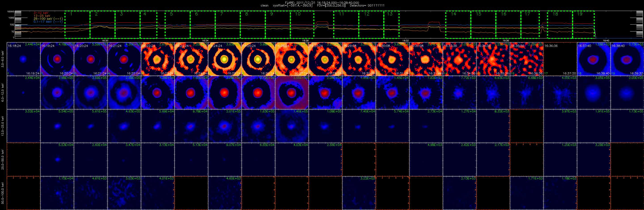Choose the 3.0-6.0 keV image labeled 16:37:40
Viewport: 644px width, 210px height.
tap(593, 59)
